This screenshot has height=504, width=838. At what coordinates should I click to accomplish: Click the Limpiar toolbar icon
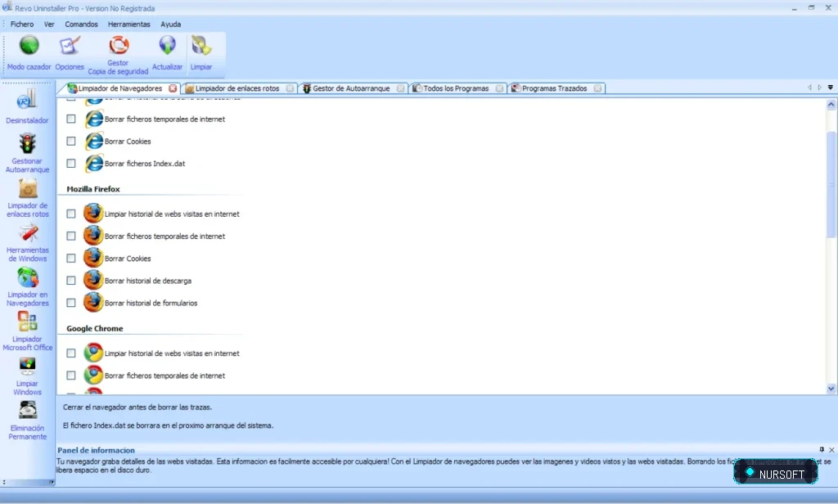(201, 53)
